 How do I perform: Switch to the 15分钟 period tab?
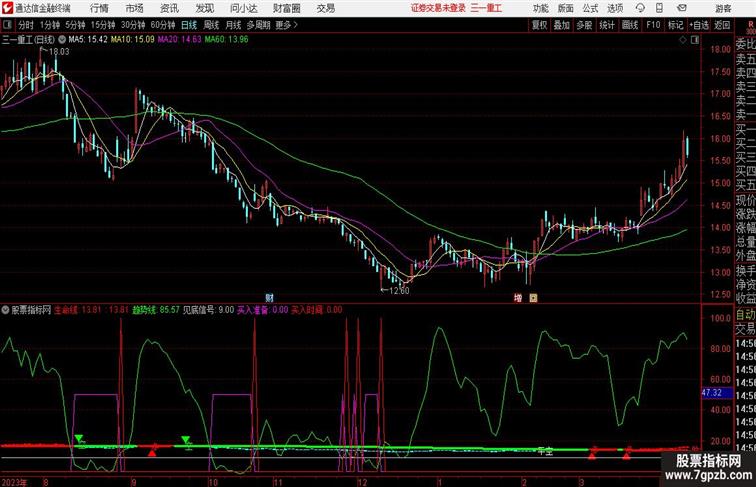point(103,25)
